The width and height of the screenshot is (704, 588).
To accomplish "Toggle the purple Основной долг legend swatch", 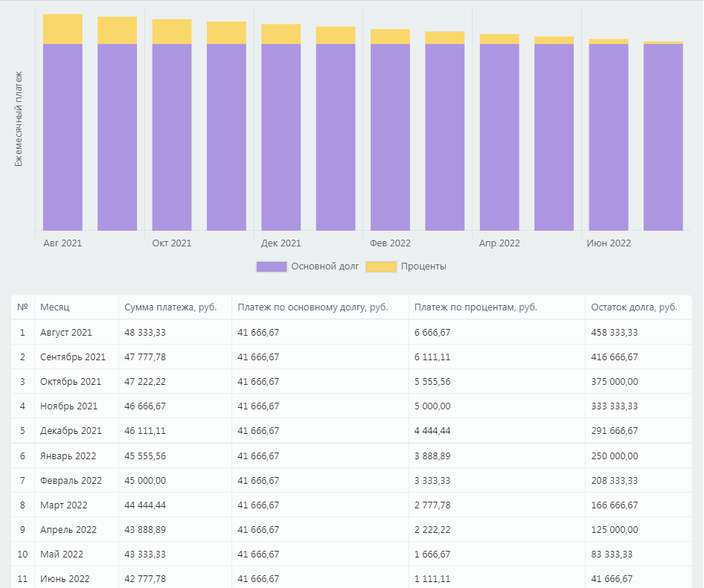I will coord(271,266).
